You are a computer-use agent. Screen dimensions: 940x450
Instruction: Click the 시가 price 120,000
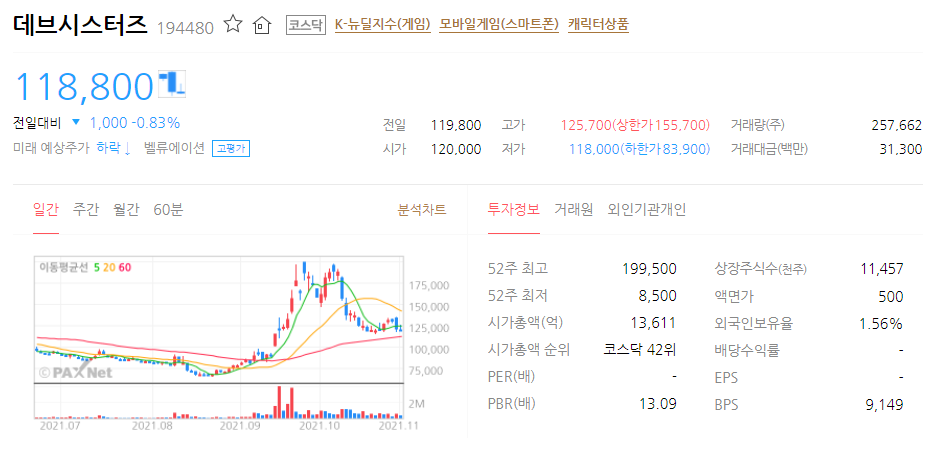(x=456, y=149)
